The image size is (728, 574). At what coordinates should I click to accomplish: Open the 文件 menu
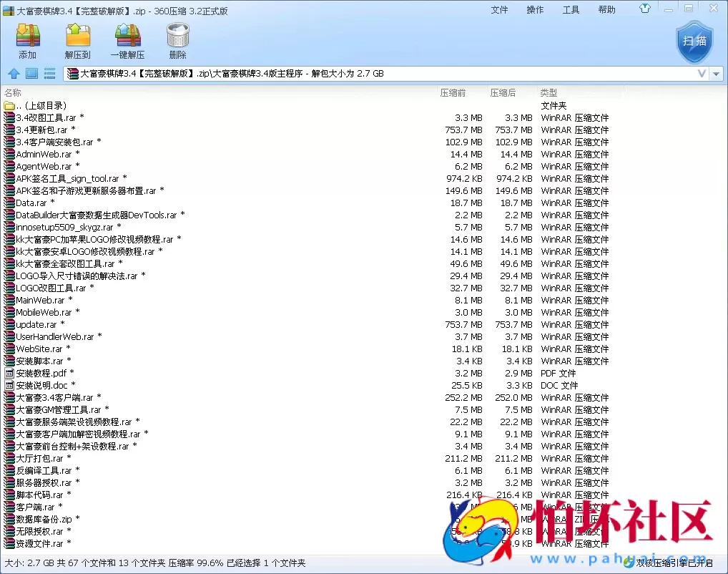point(499,9)
